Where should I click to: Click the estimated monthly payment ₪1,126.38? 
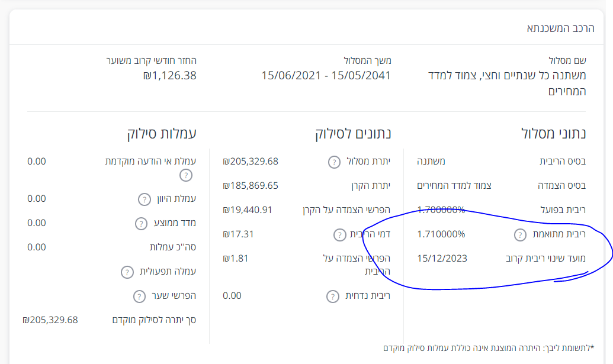pos(169,75)
